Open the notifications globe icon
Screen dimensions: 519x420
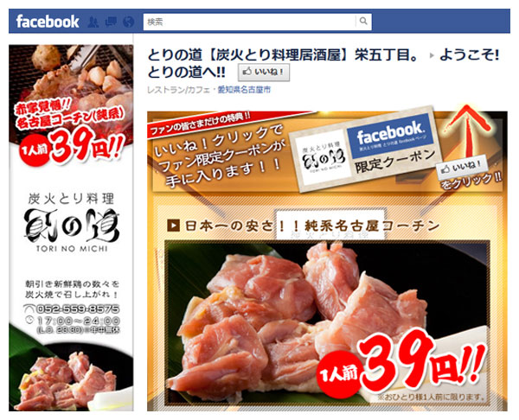(128, 22)
